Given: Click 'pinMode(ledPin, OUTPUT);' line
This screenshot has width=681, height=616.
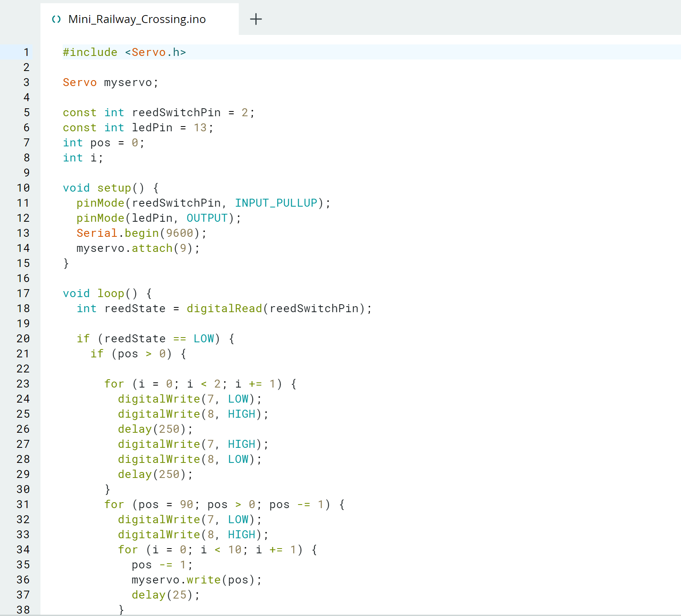Looking at the screenshot, I should (x=159, y=218).
